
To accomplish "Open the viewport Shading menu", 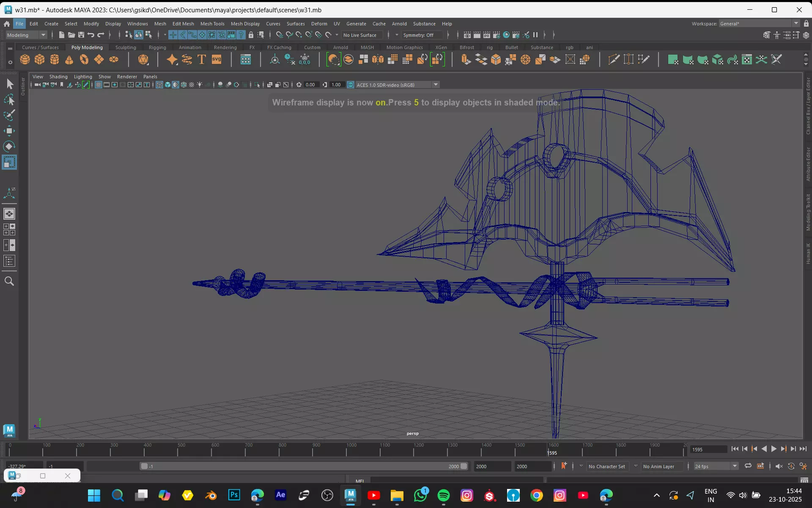I will (58, 77).
